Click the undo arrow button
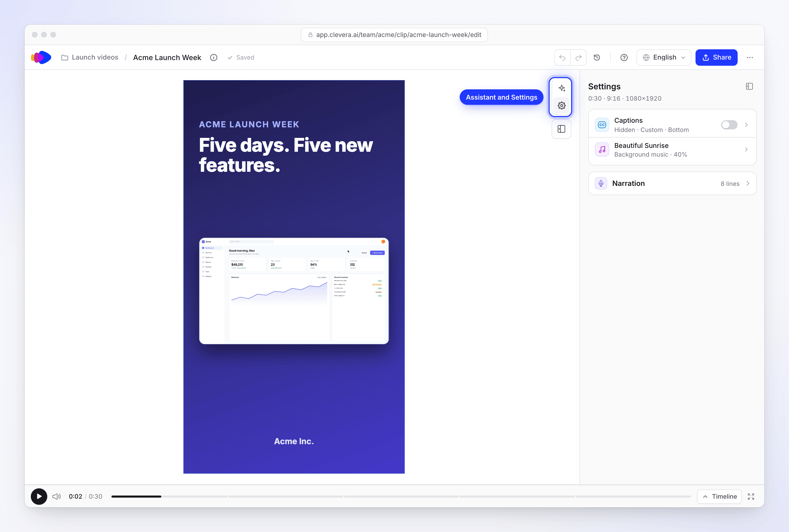Image resolution: width=789 pixels, height=532 pixels. 562,57
